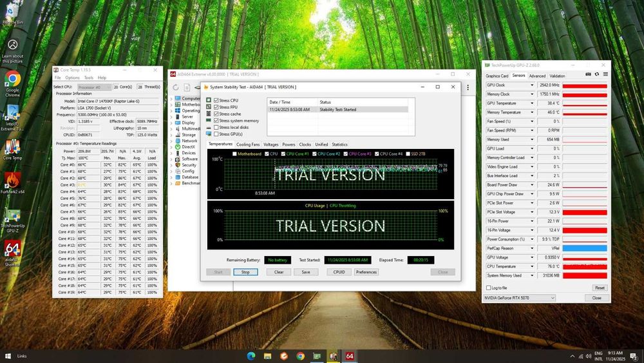Open the GPU-Z Graphics Card tab
This screenshot has height=363, width=644.
[x=497, y=75]
